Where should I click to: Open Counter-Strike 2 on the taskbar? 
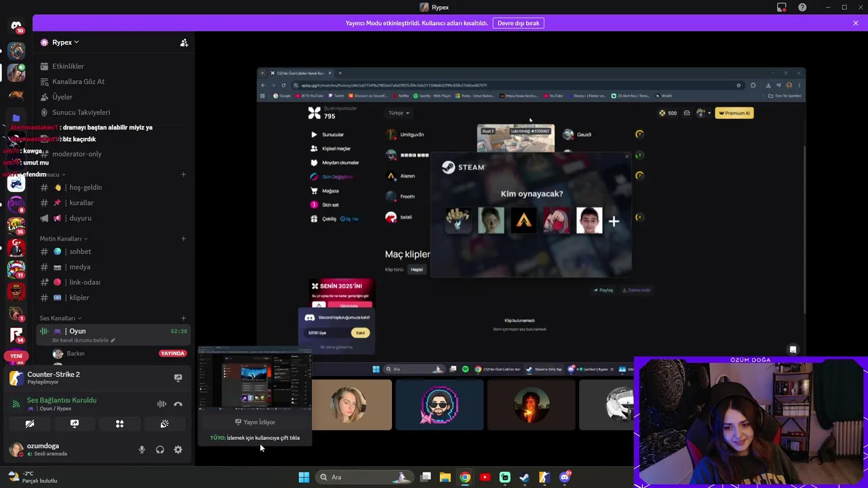[x=544, y=477]
